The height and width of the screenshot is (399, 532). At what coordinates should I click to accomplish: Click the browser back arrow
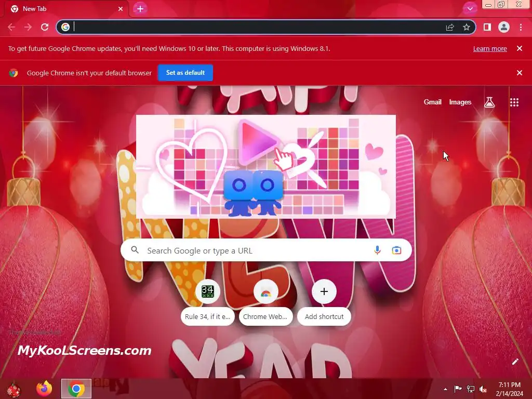(11, 27)
